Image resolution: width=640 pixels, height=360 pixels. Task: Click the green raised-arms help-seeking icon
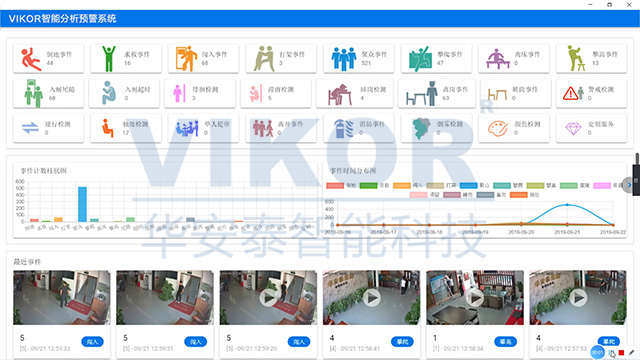click(x=109, y=59)
